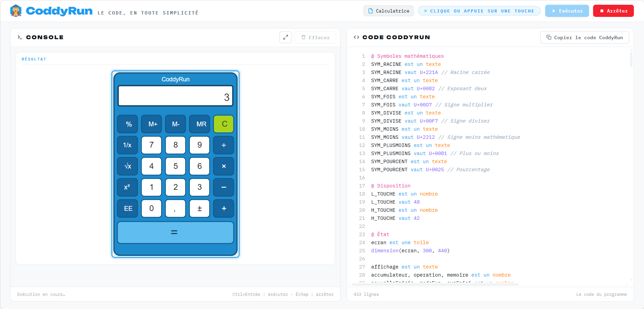Tap the M+ memory add key
644x309 pixels.
pos(152,124)
